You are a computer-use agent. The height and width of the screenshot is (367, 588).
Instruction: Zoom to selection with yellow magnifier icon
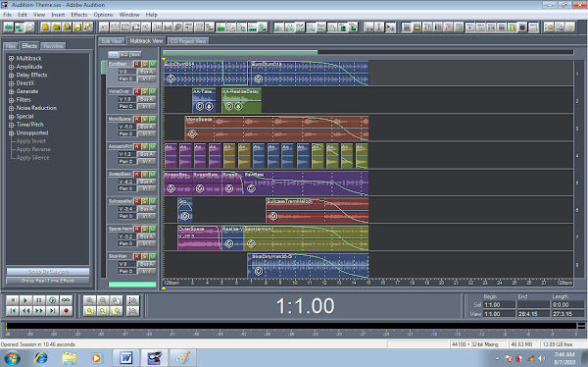tap(89, 311)
